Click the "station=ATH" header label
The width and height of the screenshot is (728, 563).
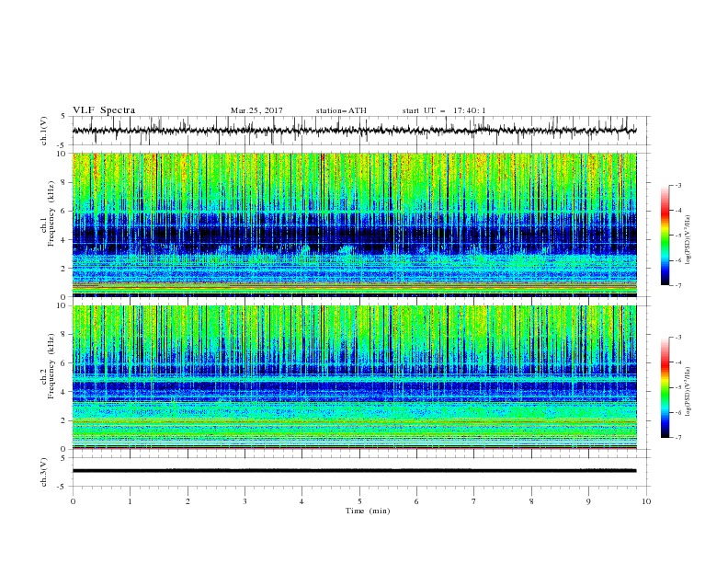pyautogui.click(x=341, y=110)
